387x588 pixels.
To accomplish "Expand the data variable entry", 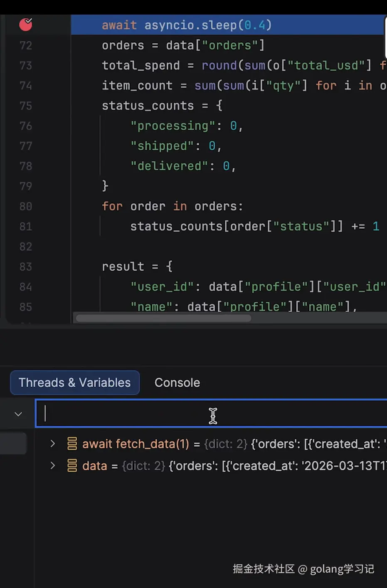I will [53, 466].
